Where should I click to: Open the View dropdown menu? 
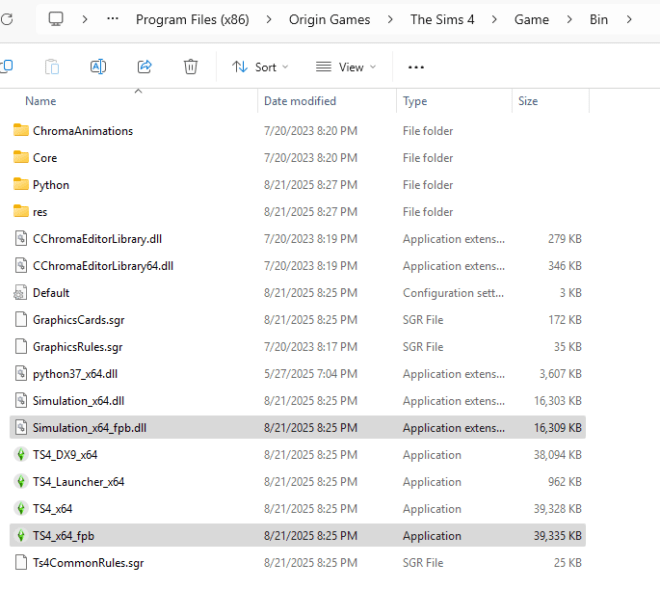click(x=346, y=67)
